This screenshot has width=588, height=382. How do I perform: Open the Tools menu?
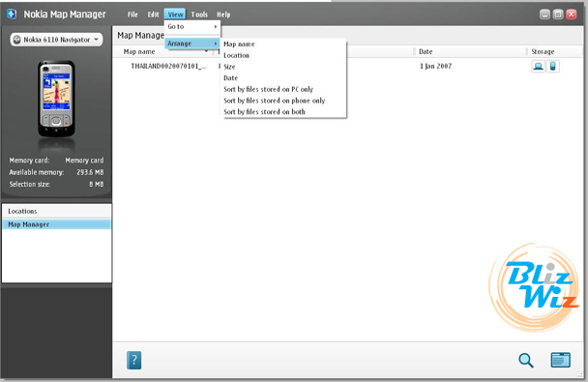(x=199, y=15)
